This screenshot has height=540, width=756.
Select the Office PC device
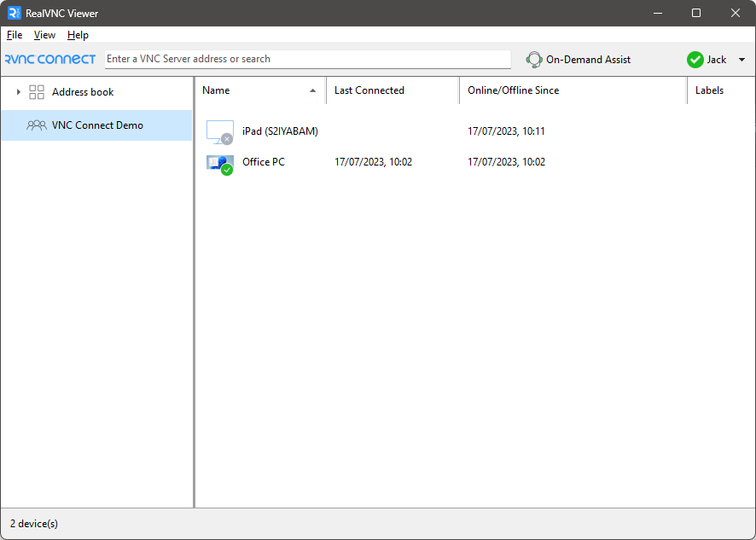pos(264,162)
